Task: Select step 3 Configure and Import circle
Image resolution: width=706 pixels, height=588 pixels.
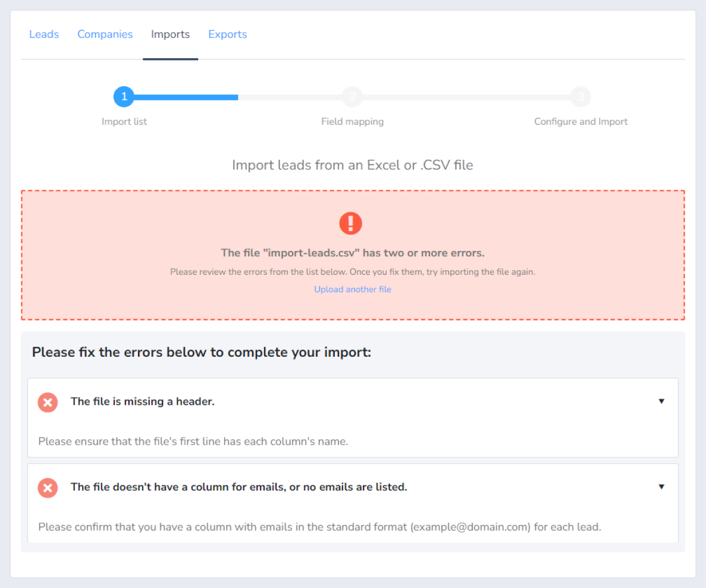Action: tap(581, 96)
